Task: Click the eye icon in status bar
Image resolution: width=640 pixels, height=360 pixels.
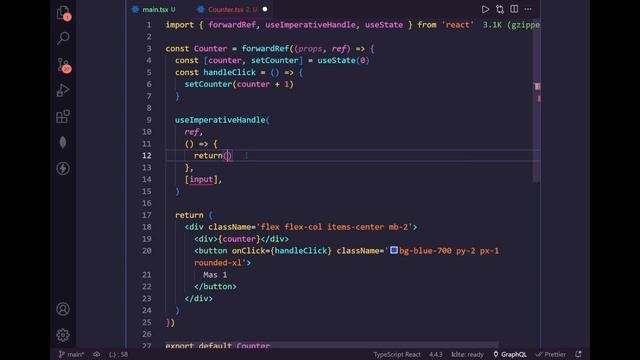Action: pyautogui.click(x=97, y=354)
